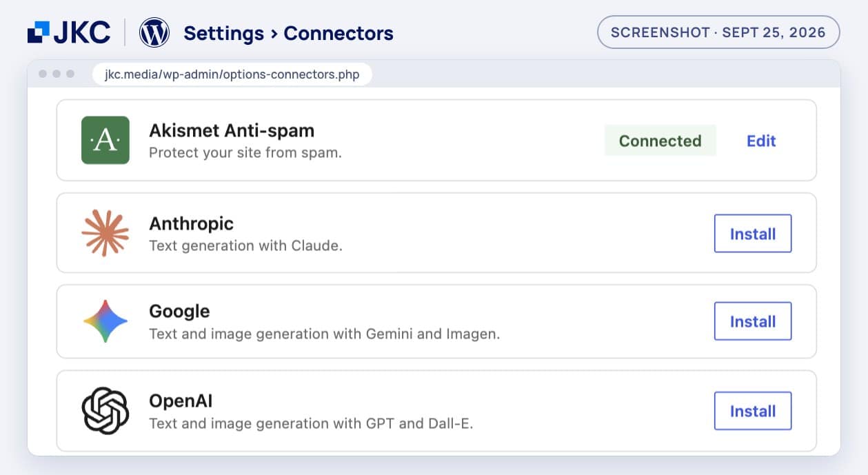Click the JKC logo
This screenshot has height=475, width=868.
tap(69, 32)
